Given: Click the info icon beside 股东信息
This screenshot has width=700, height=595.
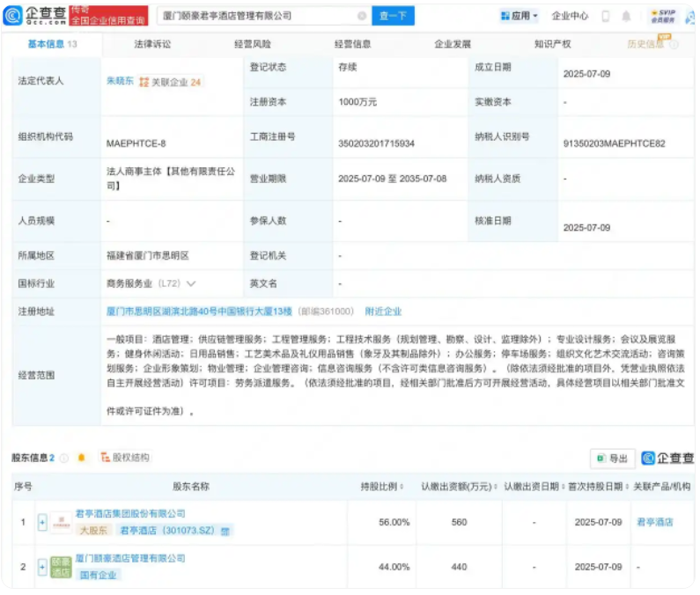Looking at the screenshot, I should 64,458.
